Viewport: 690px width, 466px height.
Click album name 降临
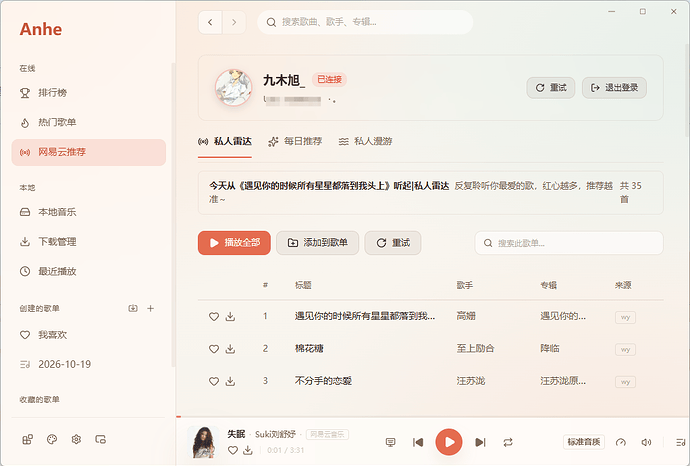pyautogui.click(x=550, y=349)
